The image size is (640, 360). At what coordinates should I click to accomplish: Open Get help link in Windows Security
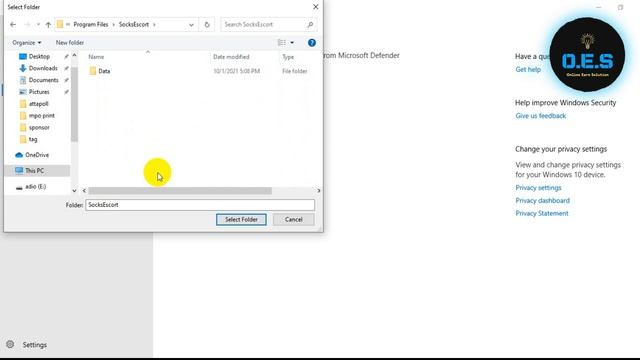tap(528, 69)
